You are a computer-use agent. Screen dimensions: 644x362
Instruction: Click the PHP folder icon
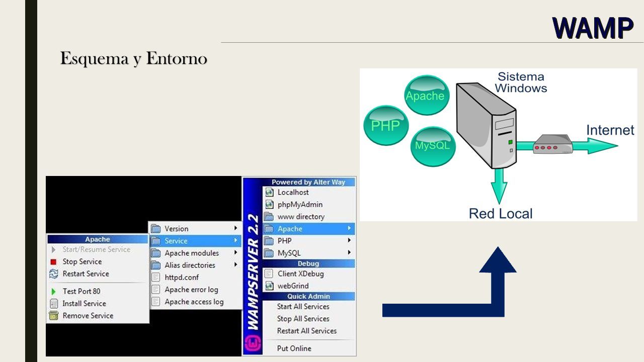tap(269, 241)
